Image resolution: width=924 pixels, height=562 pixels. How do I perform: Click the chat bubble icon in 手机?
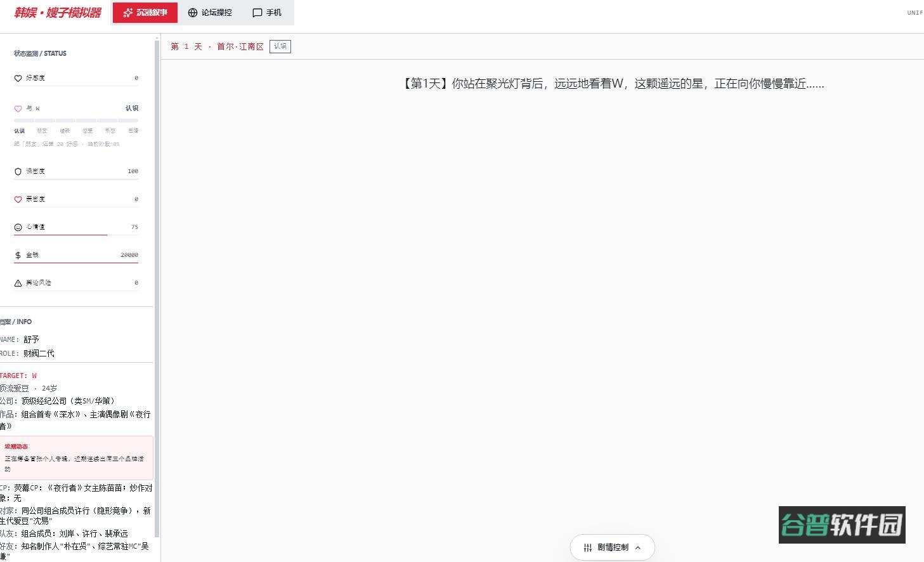click(257, 13)
